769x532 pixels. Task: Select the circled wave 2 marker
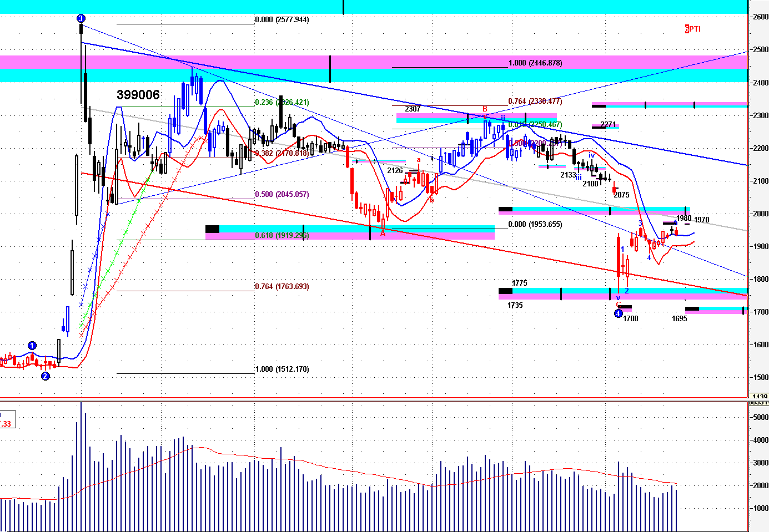pyautogui.click(x=46, y=376)
